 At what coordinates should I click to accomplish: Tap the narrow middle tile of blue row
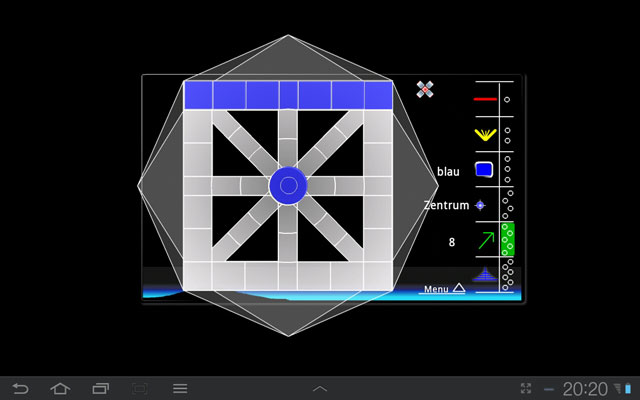(x=289, y=95)
